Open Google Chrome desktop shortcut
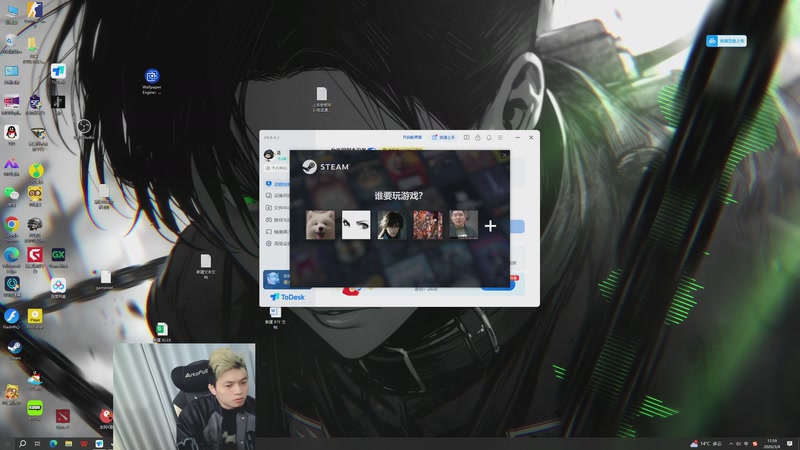The image size is (800, 450). click(x=11, y=224)
